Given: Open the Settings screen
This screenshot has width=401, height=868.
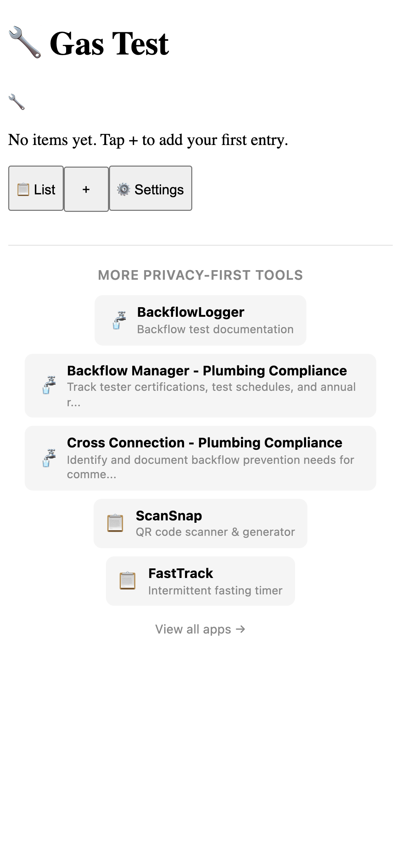Looking at the screenshot, I should 150,189.
